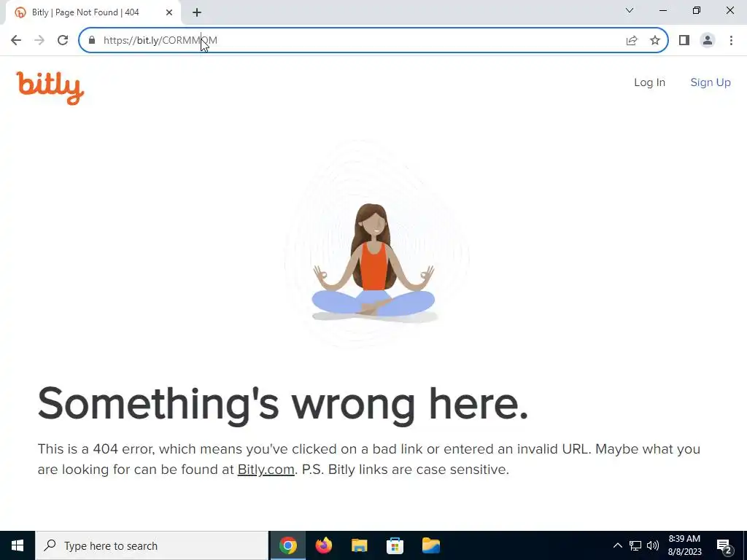Viewport: 747px width, 560px height.
Task: Open a new tab with plus button
Action: pyautogui.click(x=197, y=12)
